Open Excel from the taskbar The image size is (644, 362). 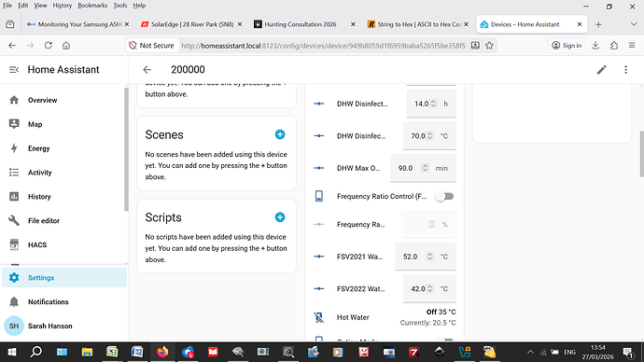tap(112, 352)
